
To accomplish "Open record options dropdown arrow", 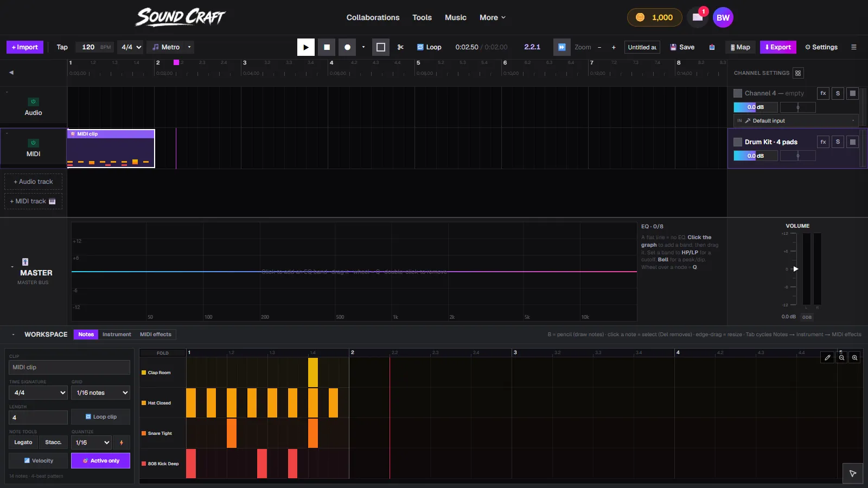I will [363, 47].
